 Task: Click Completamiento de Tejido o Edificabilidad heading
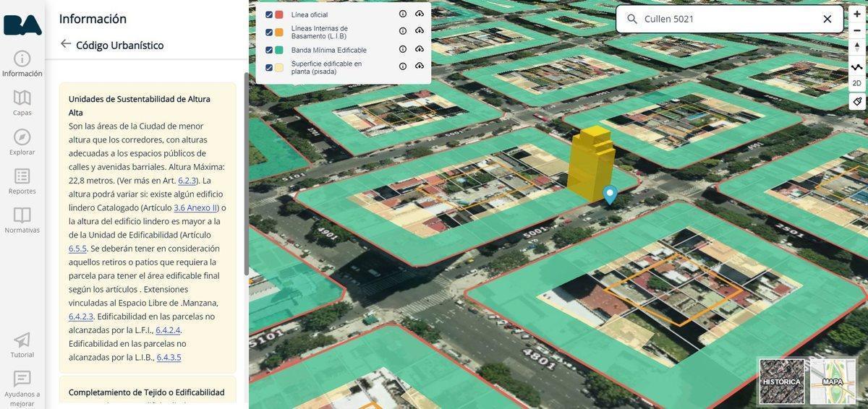[x=147, y=392]
